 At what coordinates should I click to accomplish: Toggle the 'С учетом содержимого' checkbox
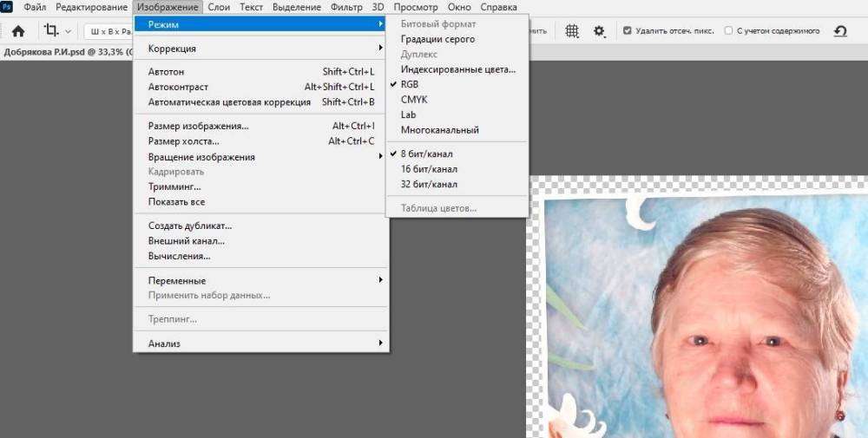728,31
